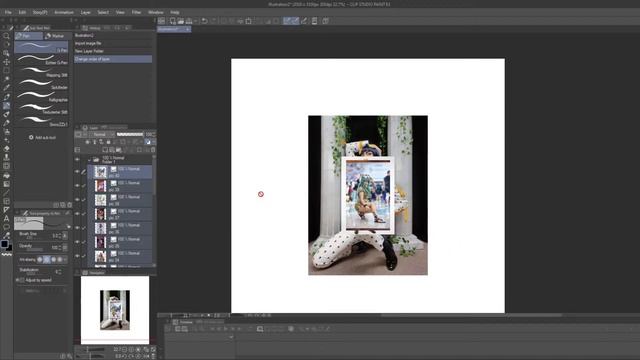This screenshot has width=640, height=360.
Task: Choose first anti-aliasing option (None)
Action: pos(40,259)
